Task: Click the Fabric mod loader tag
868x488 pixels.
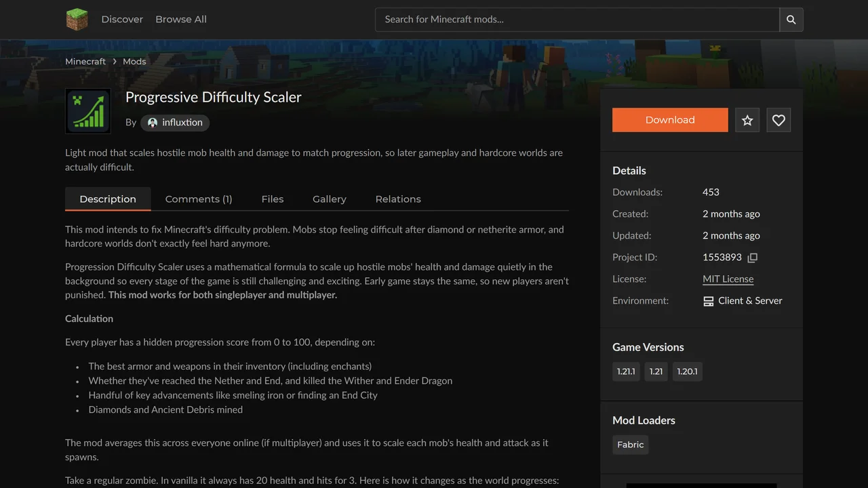Action: 631,445
